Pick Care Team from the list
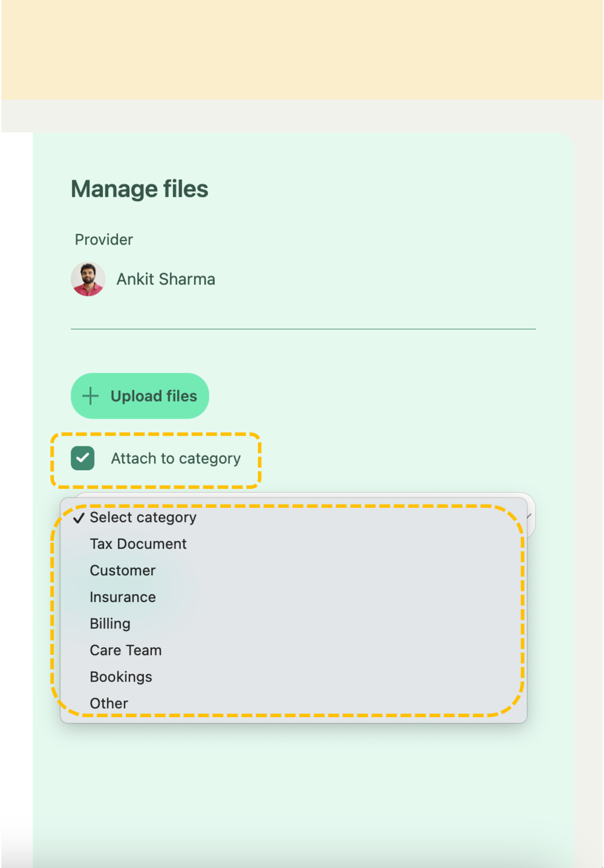The width and height of the screenshot is (604, 868). [x=293, y=650]
